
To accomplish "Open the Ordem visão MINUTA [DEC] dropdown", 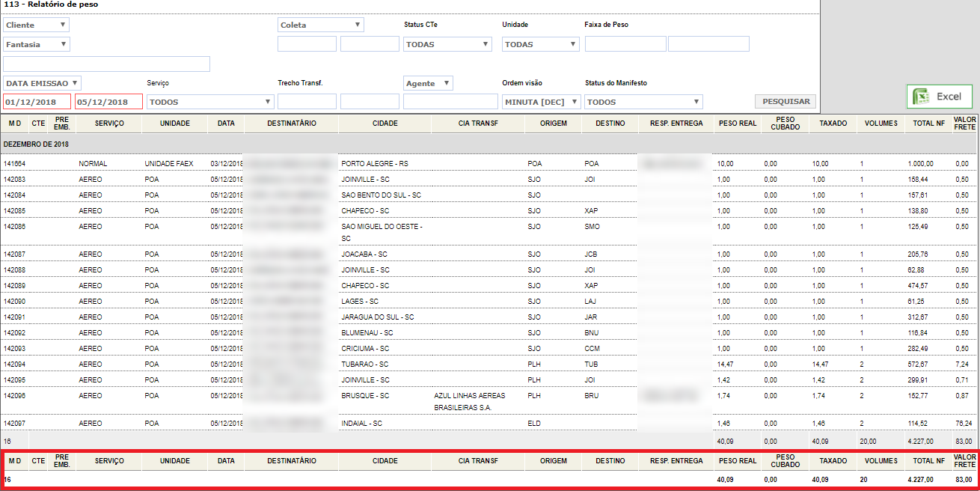I will coord(542,102).
